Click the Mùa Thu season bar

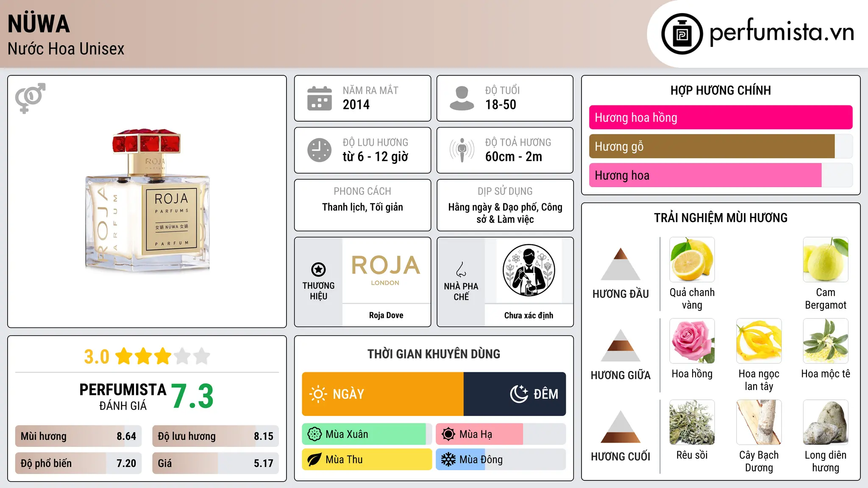[367, 460]
